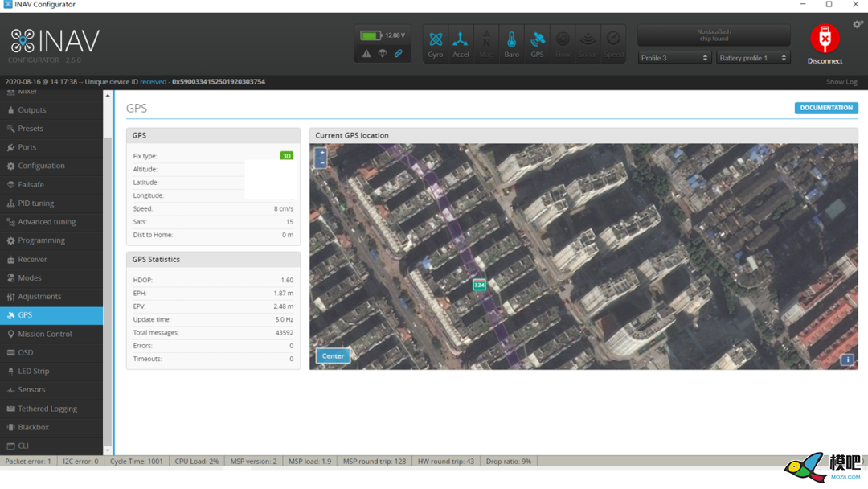Open the DOCUMENTATION button

(826, 108)
